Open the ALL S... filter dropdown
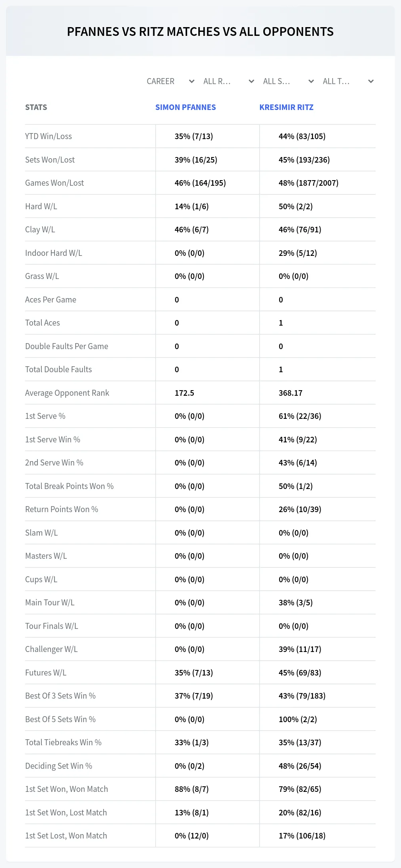 coord(288,81)
